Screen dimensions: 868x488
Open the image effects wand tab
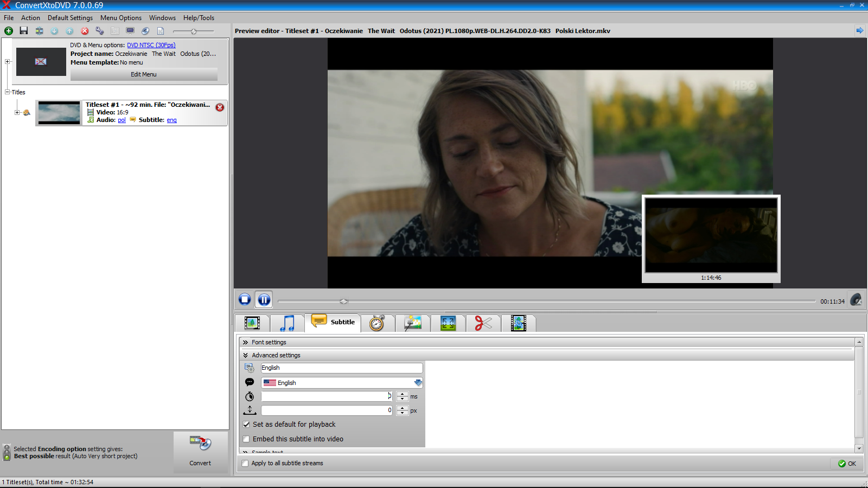413,323
